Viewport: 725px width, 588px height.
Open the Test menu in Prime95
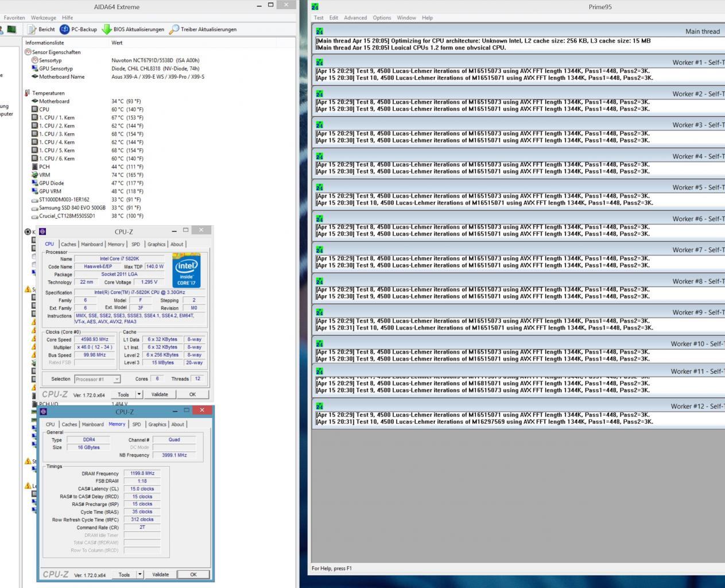pyautogui.click(x=319, y=18)
